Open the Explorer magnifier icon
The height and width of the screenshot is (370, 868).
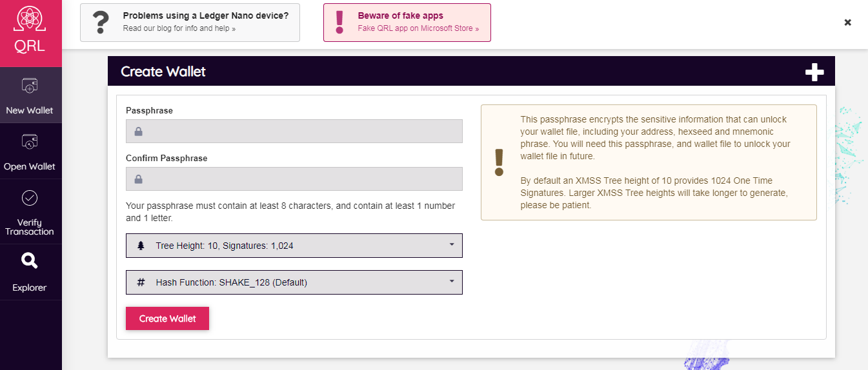30,260
